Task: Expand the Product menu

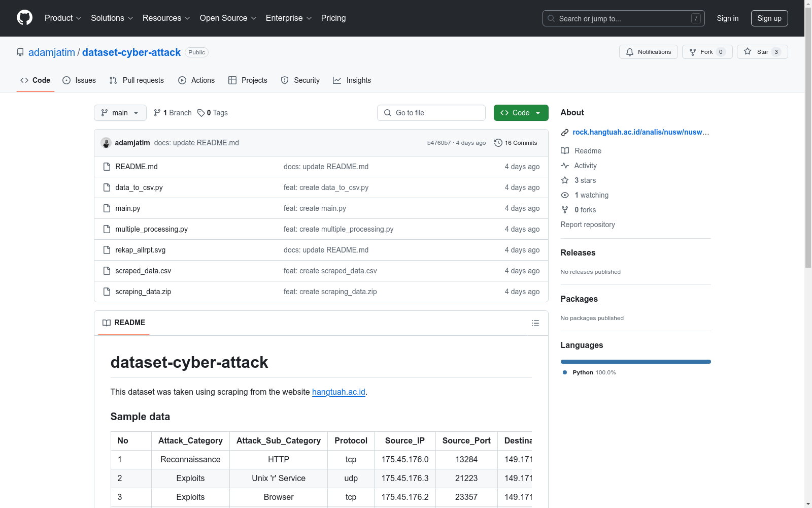Action: pos(63,18)
